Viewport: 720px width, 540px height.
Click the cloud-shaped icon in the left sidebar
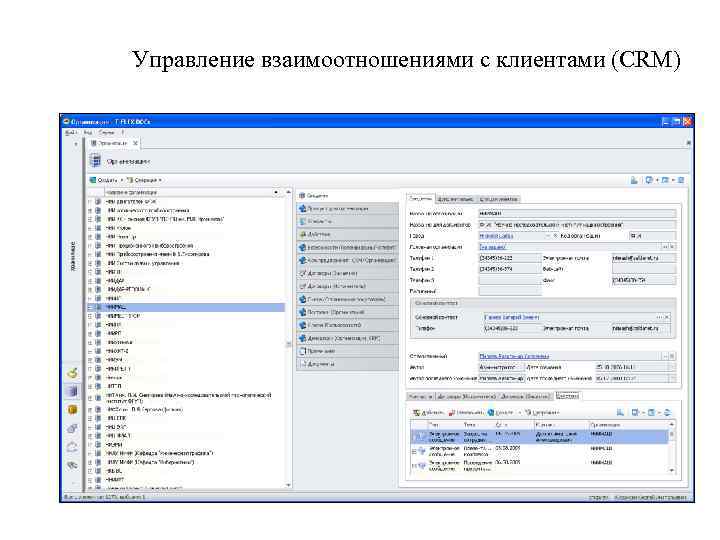[73, 447]
